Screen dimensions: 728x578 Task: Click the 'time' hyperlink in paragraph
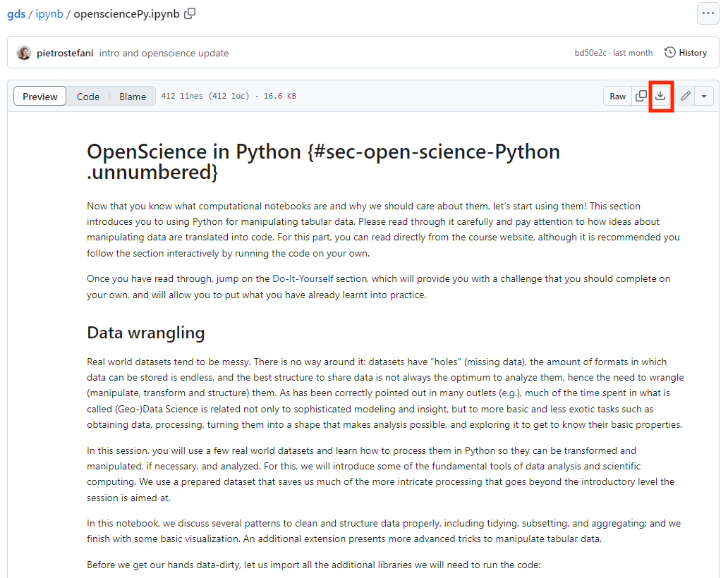589,393
